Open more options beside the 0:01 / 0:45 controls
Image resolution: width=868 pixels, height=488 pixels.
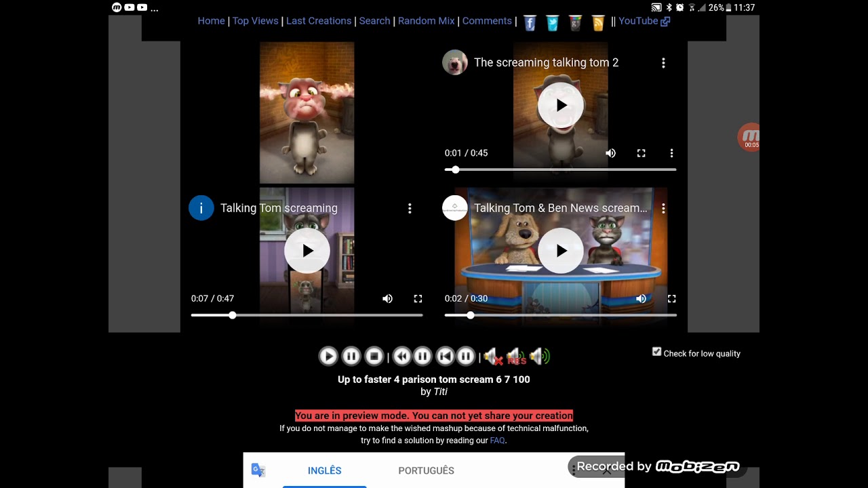(x=671, y=153)
